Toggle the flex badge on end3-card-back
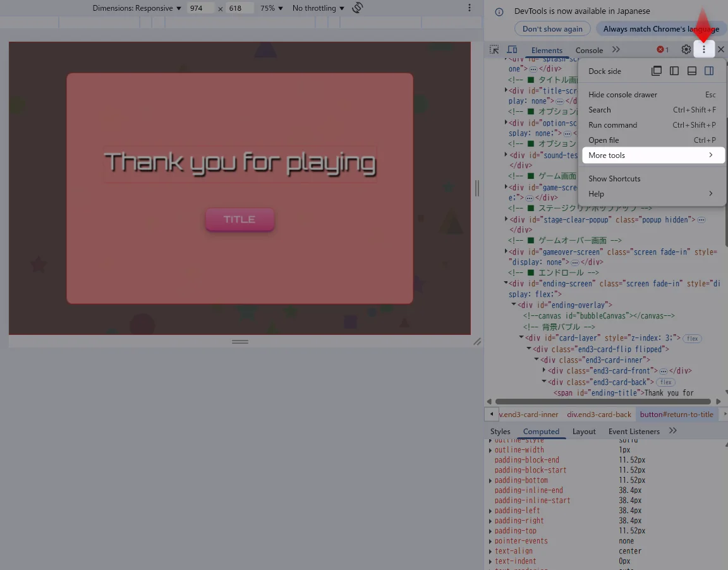The image size is (728, 570). point(665,382)
